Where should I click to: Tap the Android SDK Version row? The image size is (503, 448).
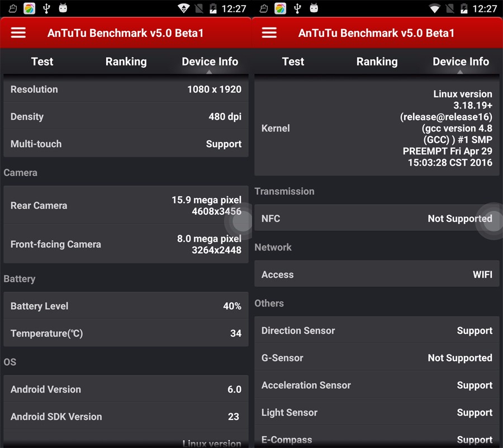click(x=126, y=417)
